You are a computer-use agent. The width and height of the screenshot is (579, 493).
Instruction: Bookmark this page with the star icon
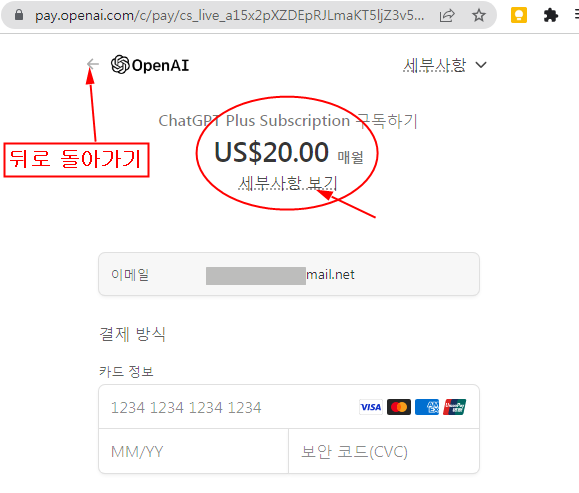coord(479,15)
